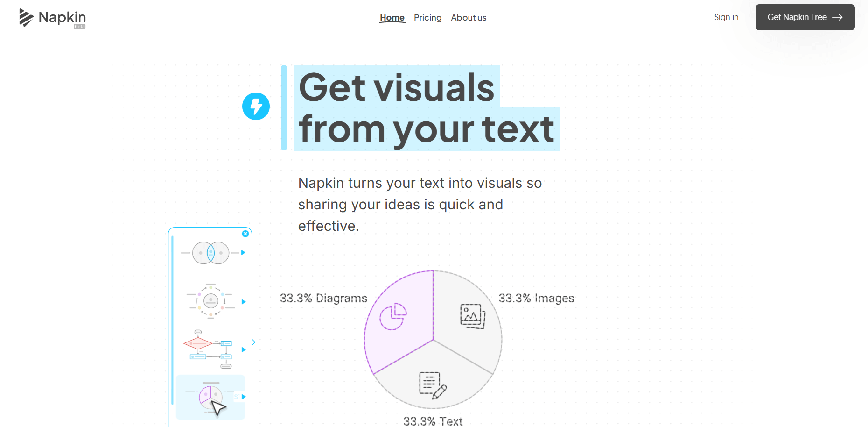Screen dimensions: 868x427
Task: Select the pie chart diagram thumbnail
Action: pyautogui.click(x=210, y=398)
